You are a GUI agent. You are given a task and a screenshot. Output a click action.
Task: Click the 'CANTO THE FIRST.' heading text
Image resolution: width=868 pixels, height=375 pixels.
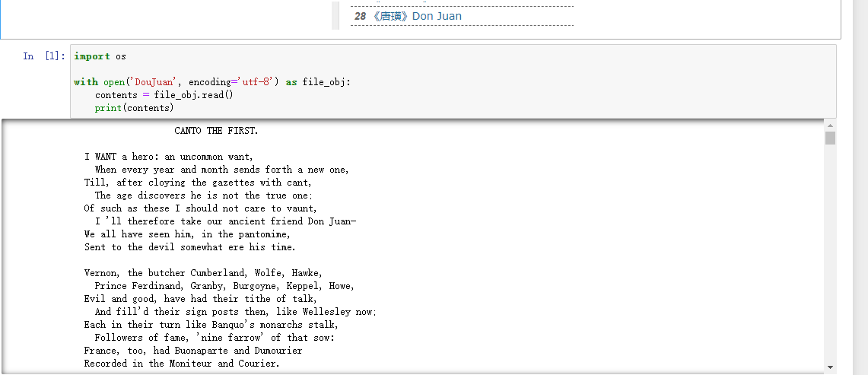tap(216, 132)
